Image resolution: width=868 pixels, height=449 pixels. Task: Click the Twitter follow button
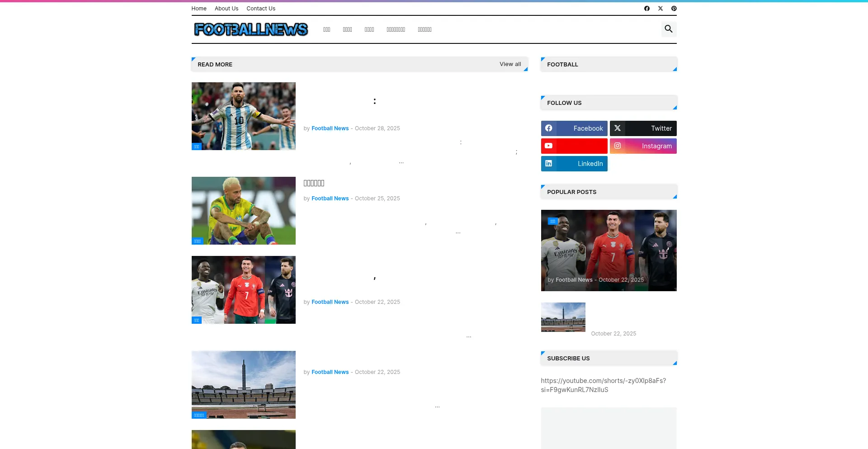point(643,128)
